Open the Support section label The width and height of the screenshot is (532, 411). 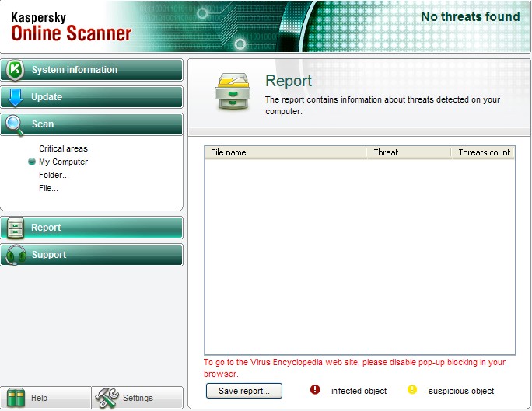[49, 255]
